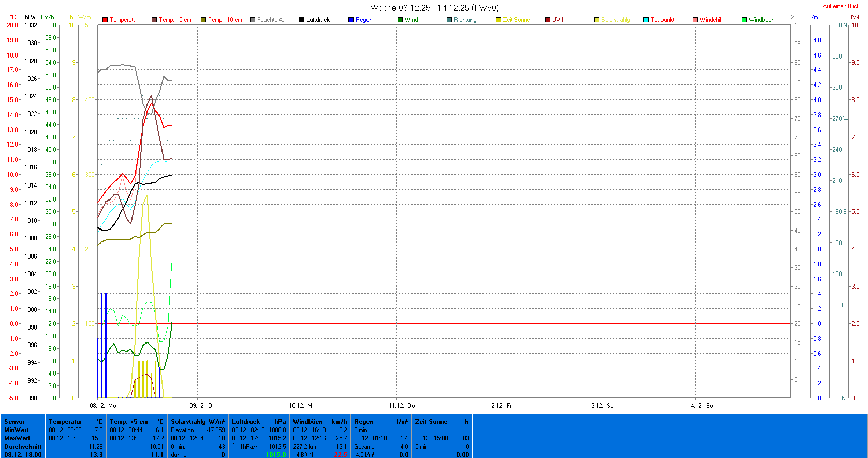
Task: Click the Feuchte A. legend label
Action: pos(270,20)
